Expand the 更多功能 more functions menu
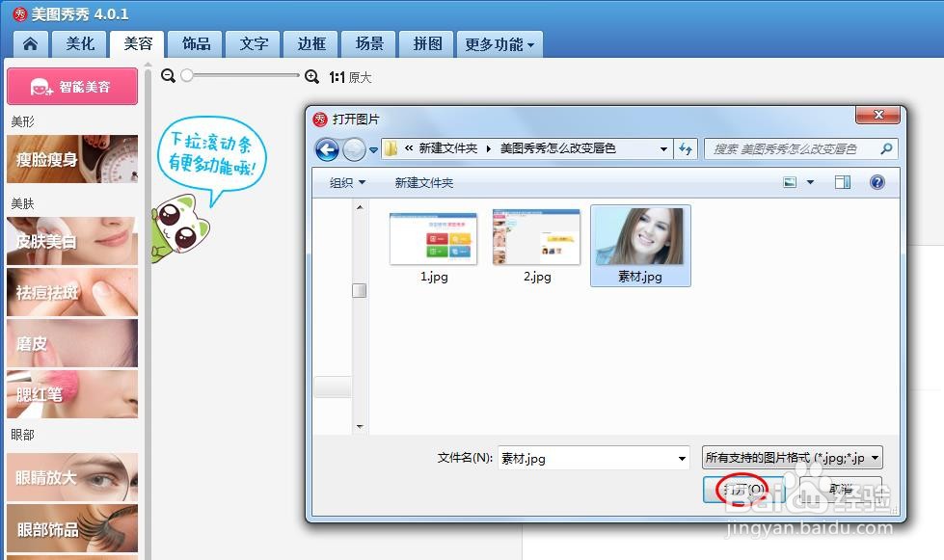 click(499, 43)
